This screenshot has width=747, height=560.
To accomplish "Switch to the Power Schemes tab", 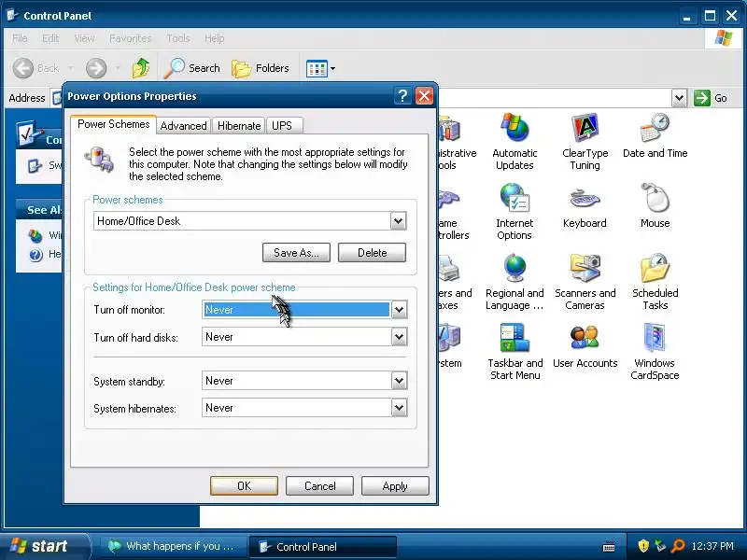I will (x=113, y=124).
